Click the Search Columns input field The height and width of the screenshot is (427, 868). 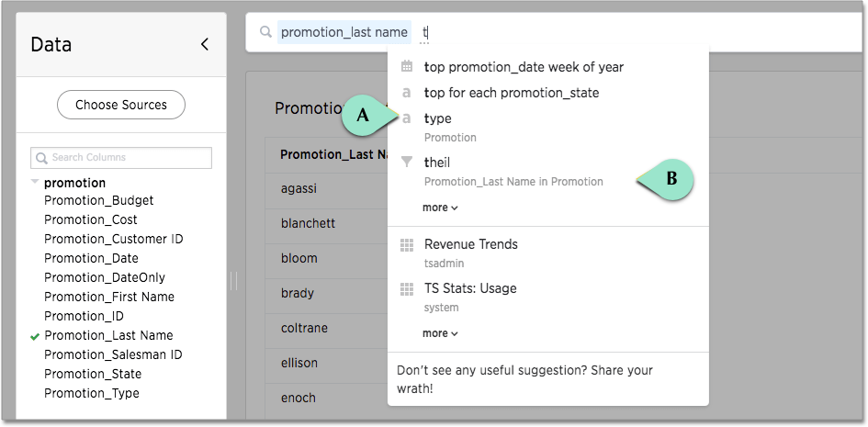point(121,158)
